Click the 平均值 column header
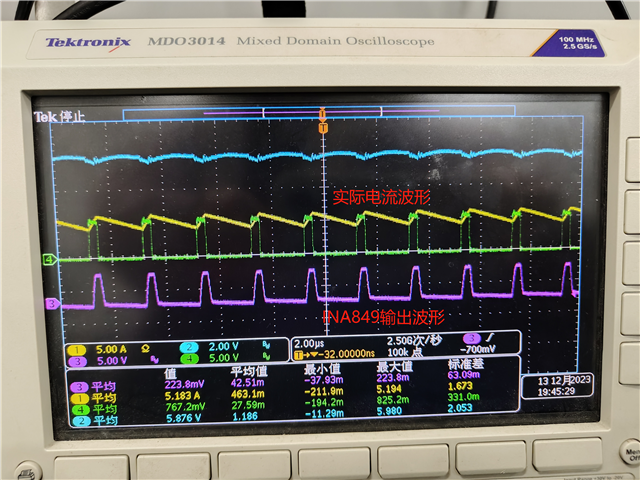This screenshot has width=640, height=480. click(x=249, y=371)
